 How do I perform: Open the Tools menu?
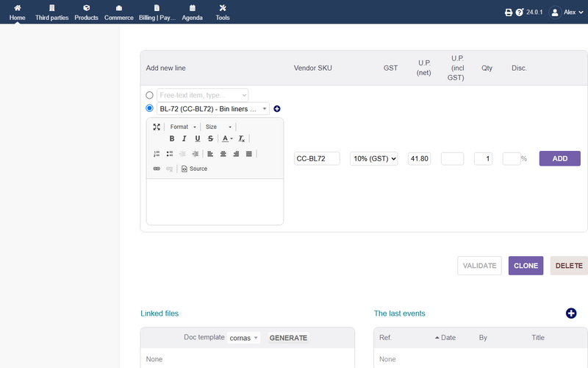tap(223, 13)
